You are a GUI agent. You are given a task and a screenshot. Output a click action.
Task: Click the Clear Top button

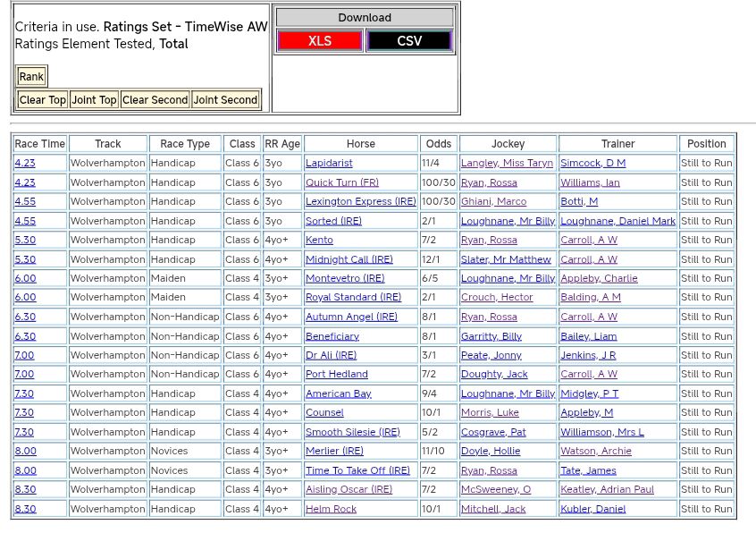tap(42, 100)
